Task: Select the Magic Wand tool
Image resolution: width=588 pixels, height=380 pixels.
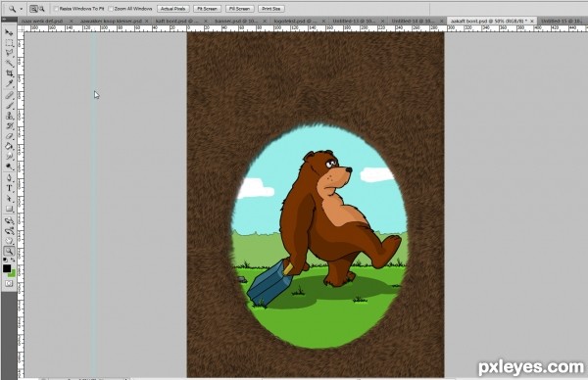Action: pos(9,64)
